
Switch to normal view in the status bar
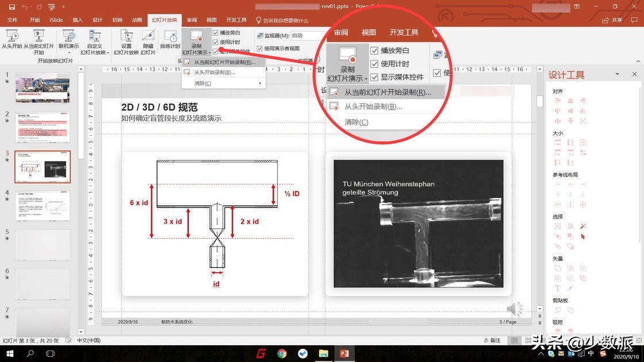pyautogui.click(x=514, y=340)
